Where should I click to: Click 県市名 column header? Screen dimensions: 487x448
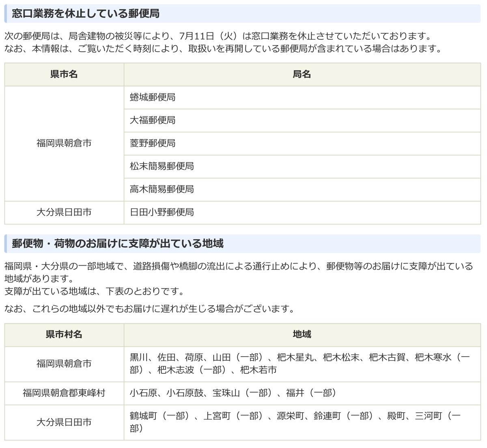point(64,74)
